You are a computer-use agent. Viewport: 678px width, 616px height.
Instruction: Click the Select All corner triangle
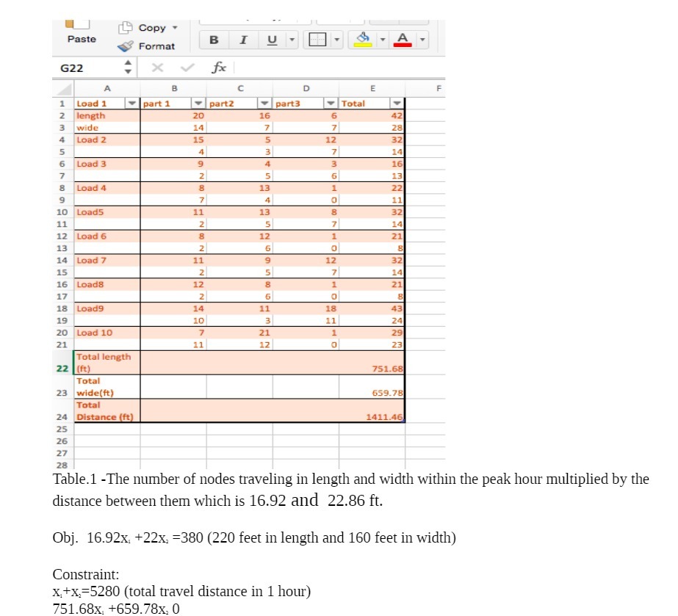[x=64, y=89]
